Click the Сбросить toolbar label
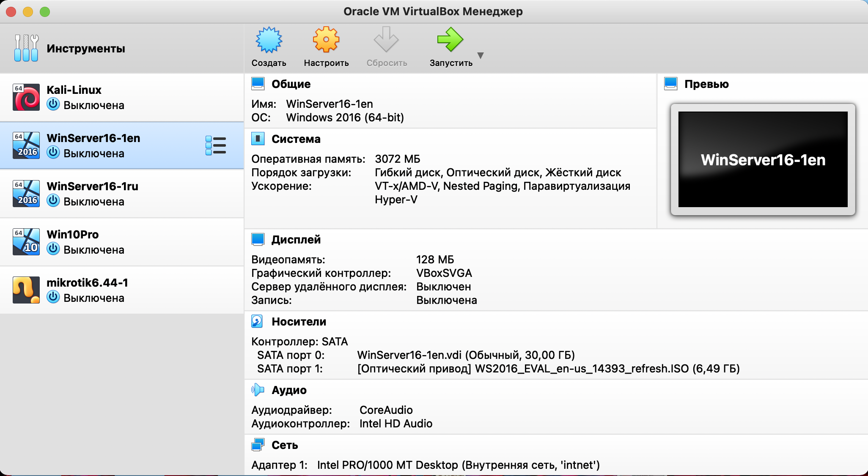 point(387,63)
